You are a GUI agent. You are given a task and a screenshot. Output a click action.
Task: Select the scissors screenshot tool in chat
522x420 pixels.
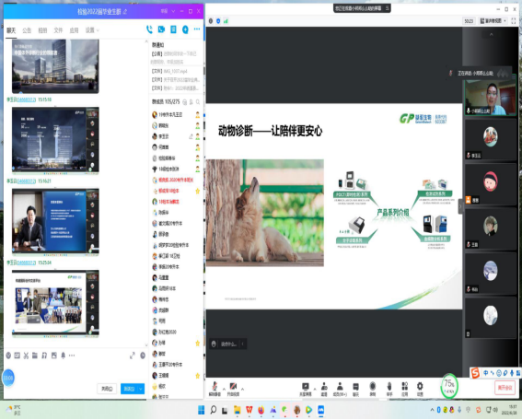pos(26,356)
